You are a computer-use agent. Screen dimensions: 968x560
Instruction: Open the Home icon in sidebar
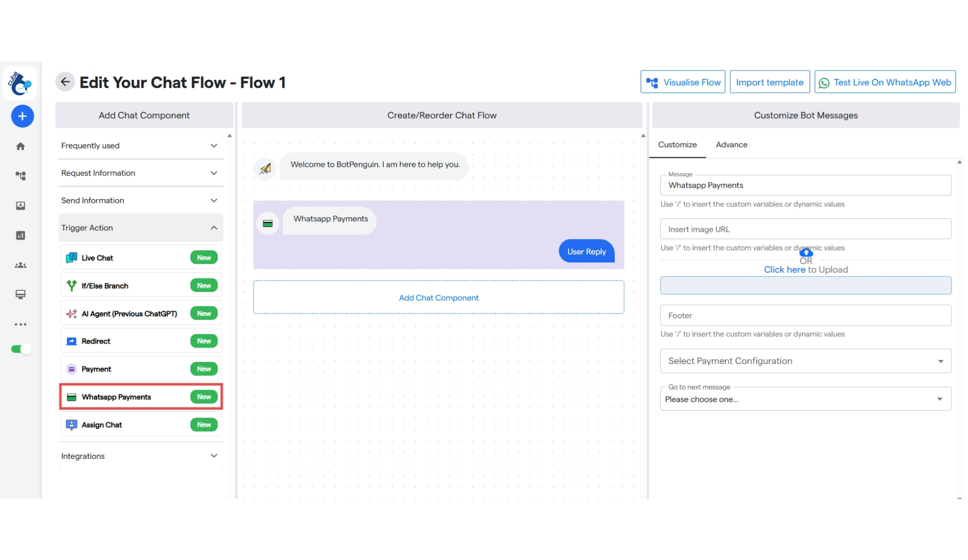[x=21, y=146]
